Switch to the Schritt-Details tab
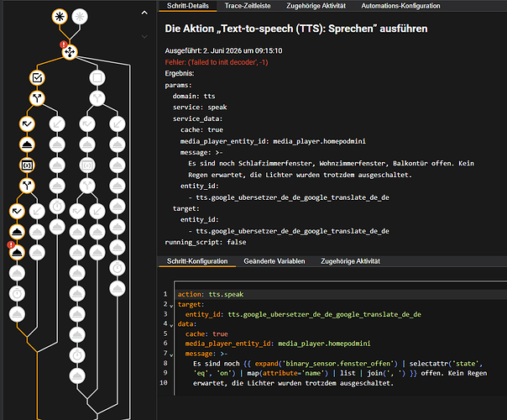The image size is (507, 420). tap(188, 6)
